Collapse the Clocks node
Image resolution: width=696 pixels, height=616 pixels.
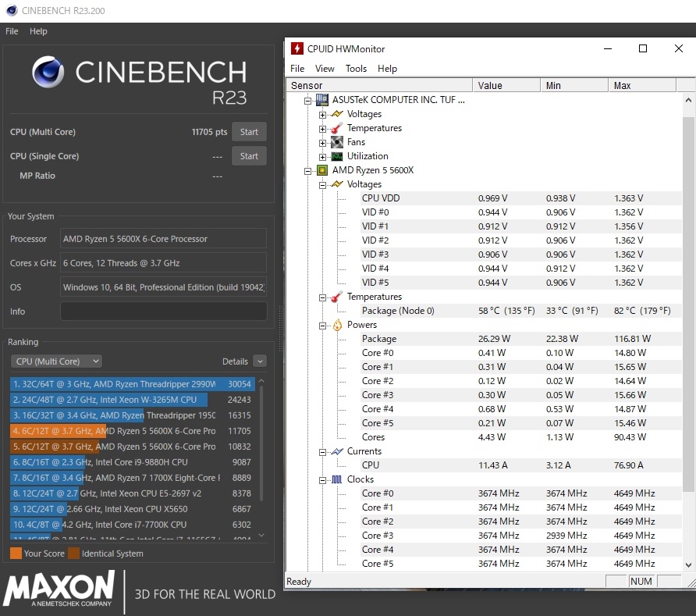coord(323,480)
